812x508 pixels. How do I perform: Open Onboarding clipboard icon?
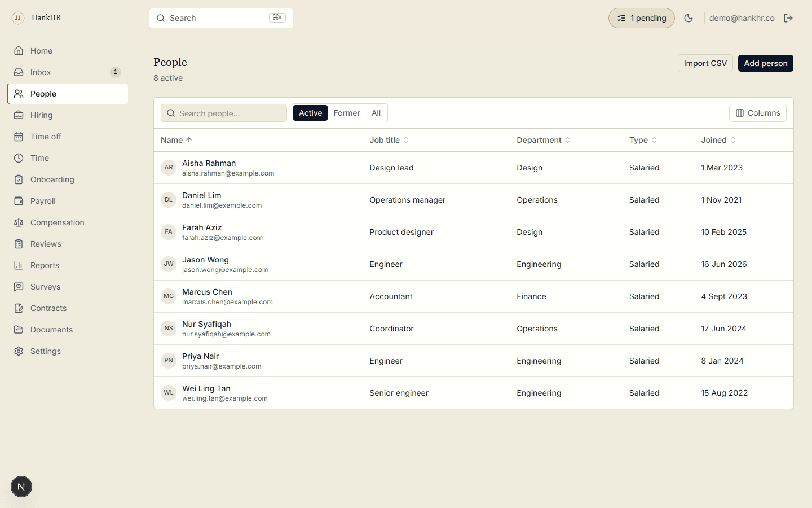(x=19, y=179)
